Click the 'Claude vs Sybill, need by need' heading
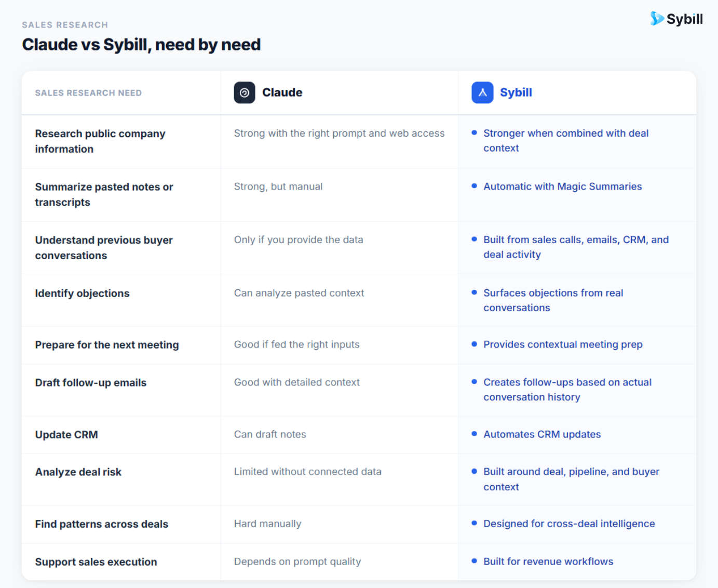This screenshot has height=588, width=718. point(141,45)
